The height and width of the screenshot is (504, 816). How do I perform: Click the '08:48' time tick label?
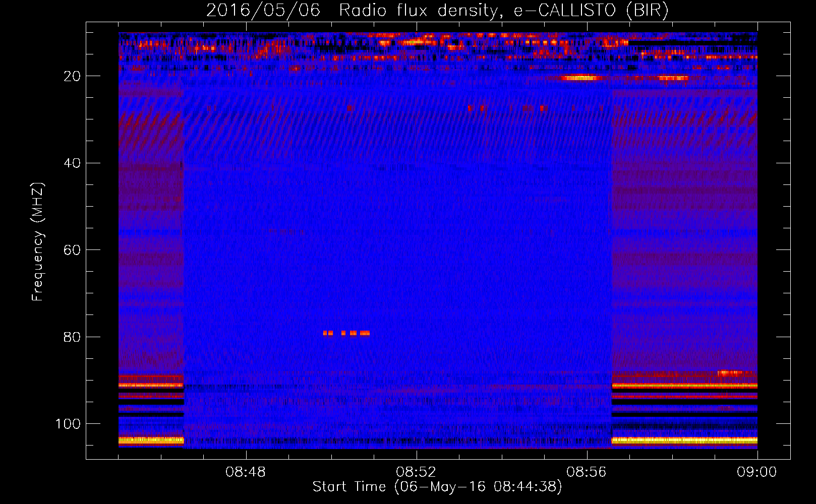point(246,472)
